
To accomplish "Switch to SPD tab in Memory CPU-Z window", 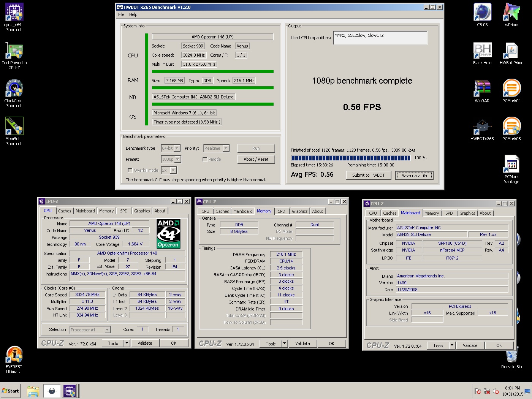I will pyautogui.click(x=281, y=211).
